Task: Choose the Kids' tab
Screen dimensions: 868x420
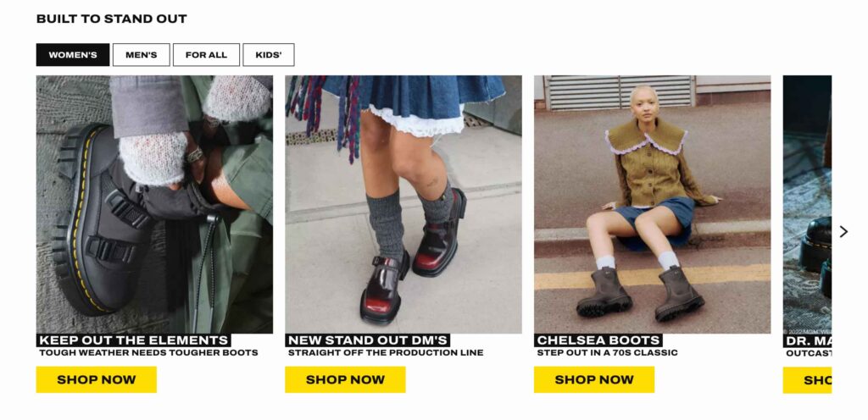Action: tap(269, 55)
